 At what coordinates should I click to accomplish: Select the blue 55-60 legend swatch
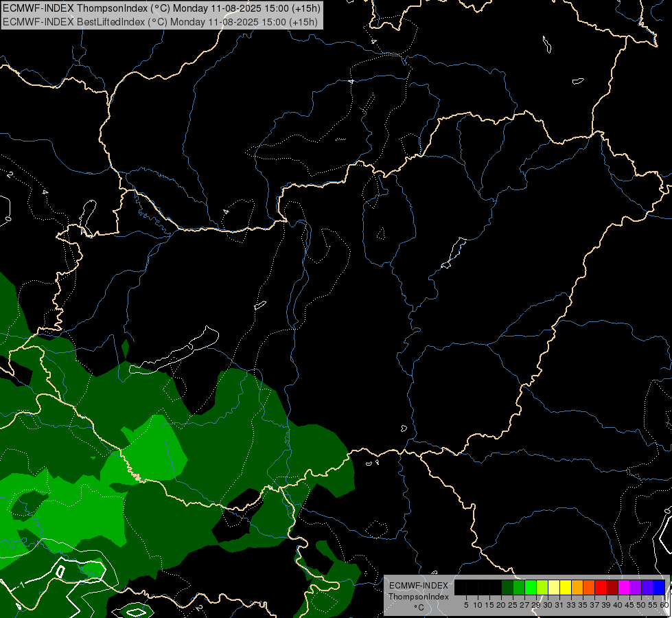659,588
